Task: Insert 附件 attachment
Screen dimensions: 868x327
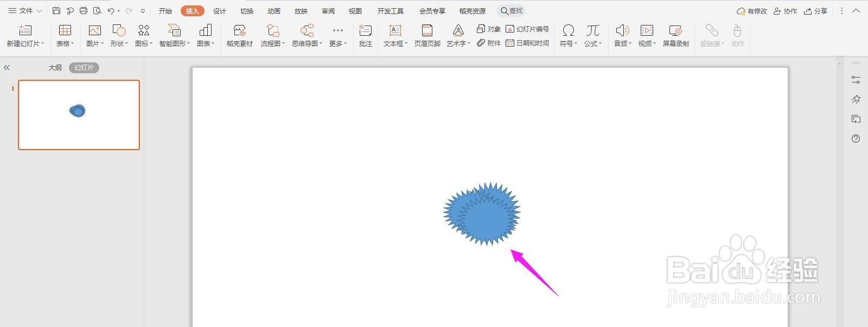Action: (489, 43)
